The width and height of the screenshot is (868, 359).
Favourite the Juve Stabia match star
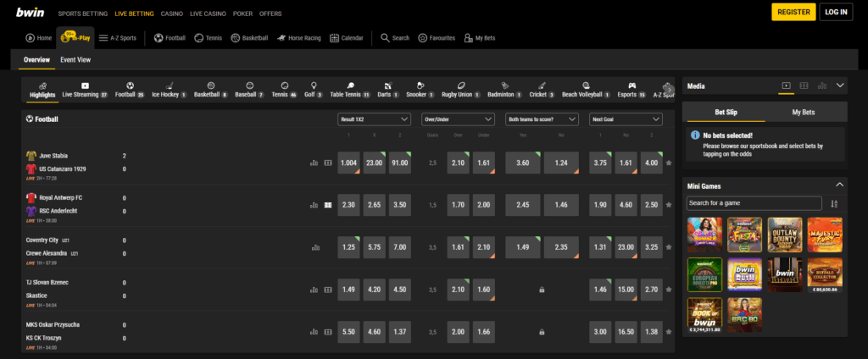(669, 163)
